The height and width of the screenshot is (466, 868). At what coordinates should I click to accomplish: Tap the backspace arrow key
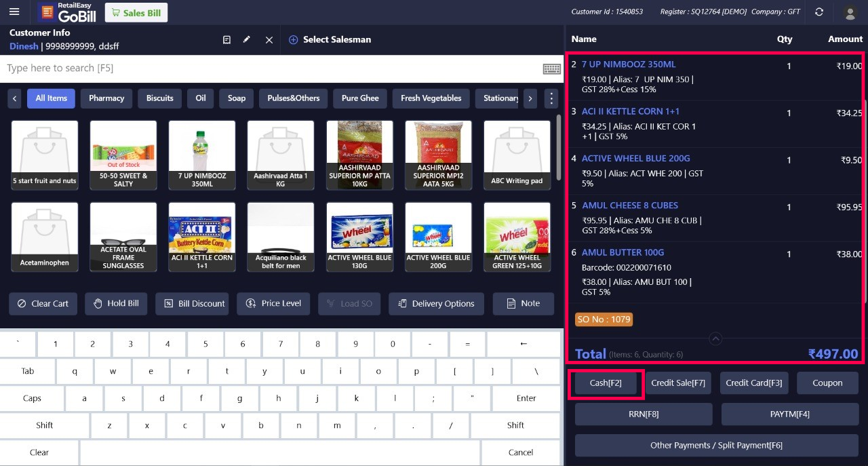pyautogui.click(x=524, y=344)
